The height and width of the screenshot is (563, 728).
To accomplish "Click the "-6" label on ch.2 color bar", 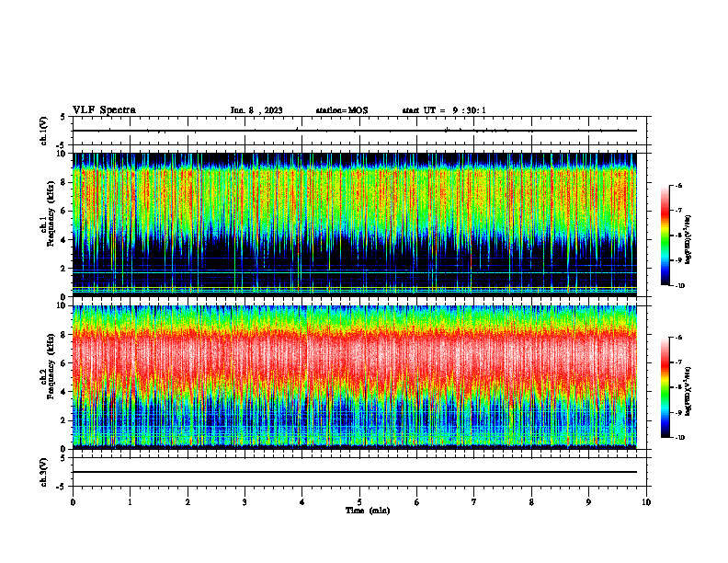I will pos(678,338).
